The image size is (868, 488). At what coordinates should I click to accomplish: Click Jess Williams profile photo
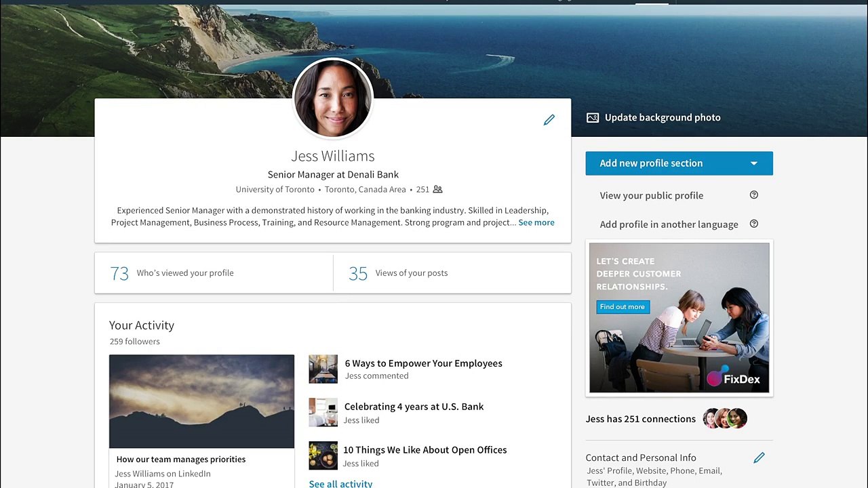[332, 98]
